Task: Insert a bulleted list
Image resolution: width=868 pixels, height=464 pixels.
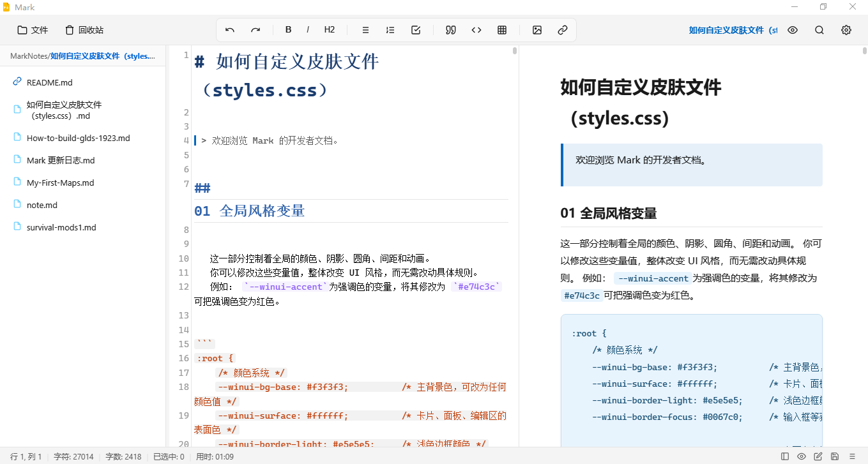Action: (365, 30)
